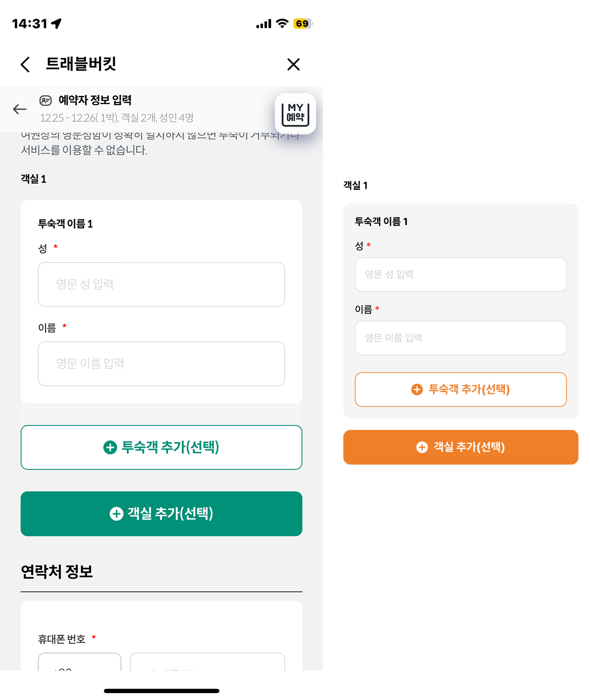
Task: Tap the left arrow by 예약자 정보 입력
Action: point(20,109)
